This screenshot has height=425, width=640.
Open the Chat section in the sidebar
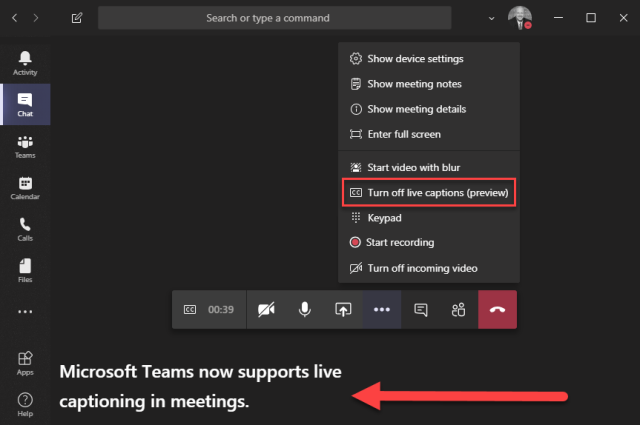(25, 105)
